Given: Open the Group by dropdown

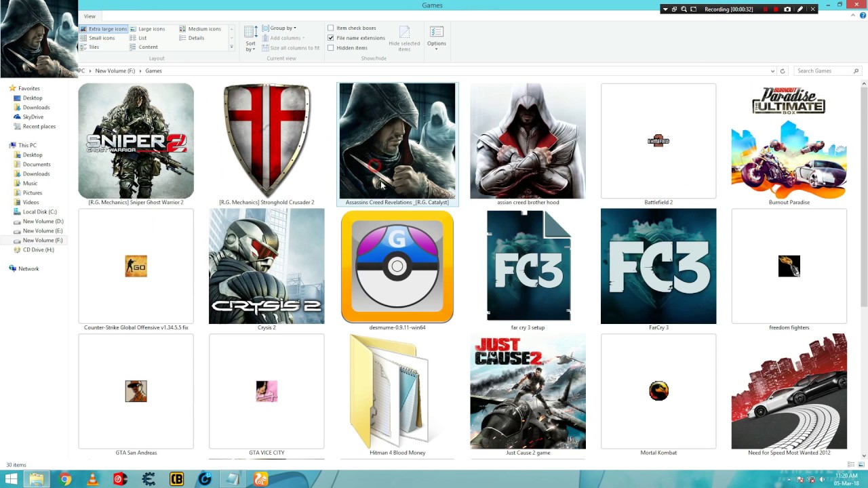Looking at the screenshot, I should 281,28.
